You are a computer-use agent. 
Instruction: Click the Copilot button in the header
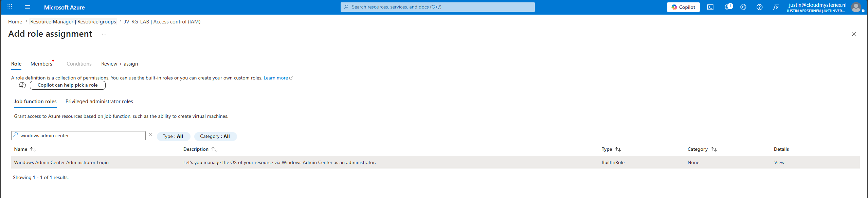click(x=683, y=7)
